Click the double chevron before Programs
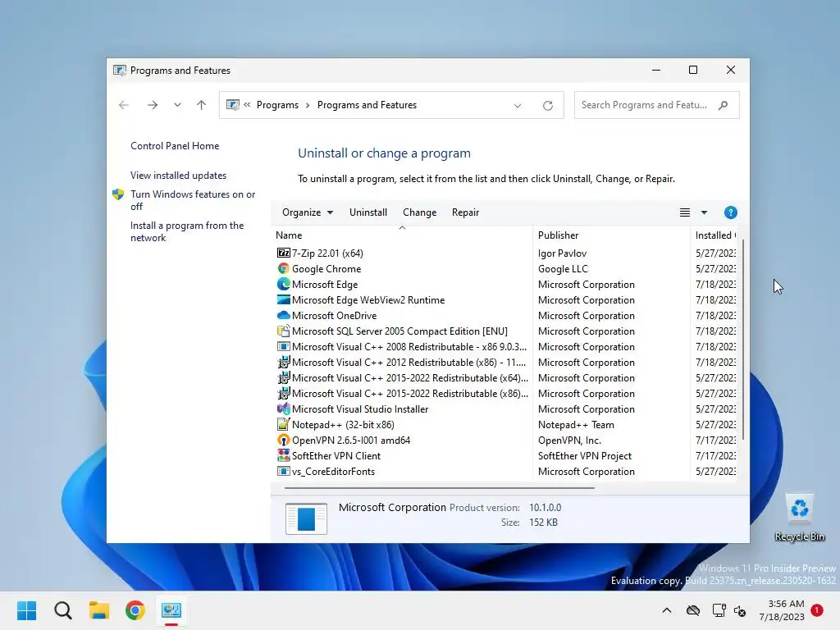 coord(247,105)
